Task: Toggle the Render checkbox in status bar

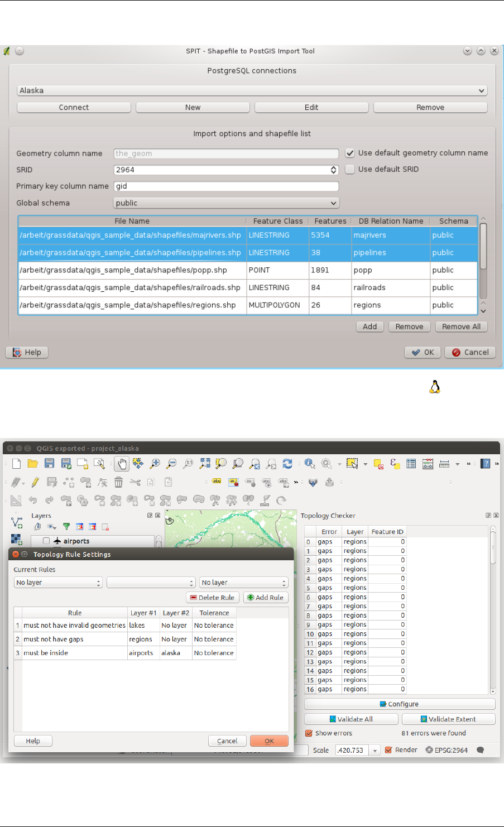Action: coord(388,750)
